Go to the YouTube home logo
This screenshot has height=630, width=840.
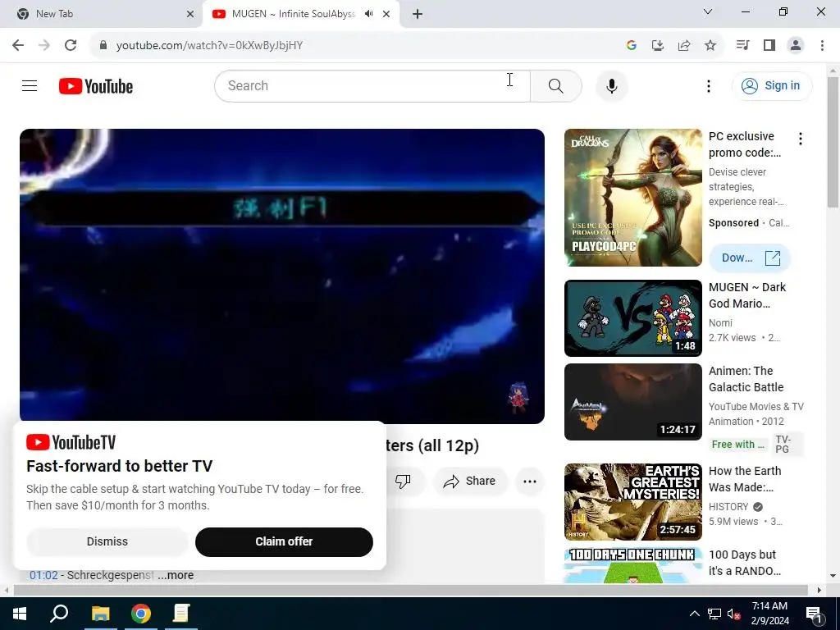point(96,86)
